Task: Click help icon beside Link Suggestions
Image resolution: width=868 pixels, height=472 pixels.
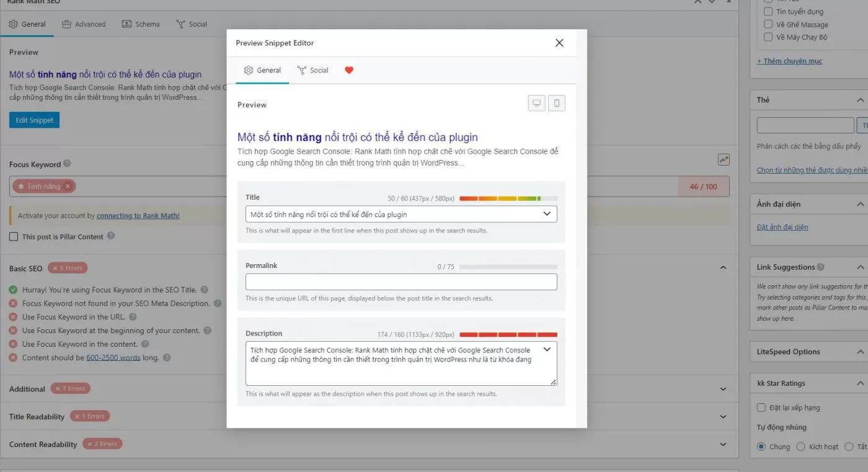Action: 821,267
